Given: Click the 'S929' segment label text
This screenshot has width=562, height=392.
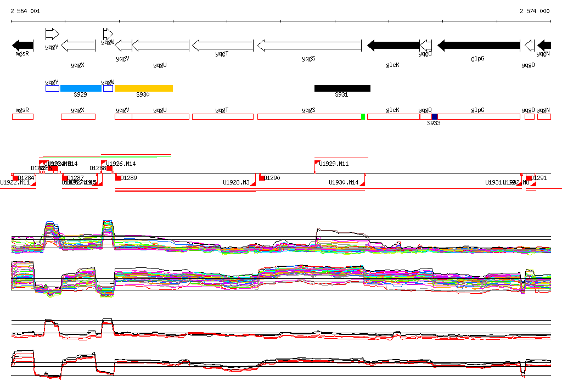Looking at the screenshot, I should tap(80, 94).
